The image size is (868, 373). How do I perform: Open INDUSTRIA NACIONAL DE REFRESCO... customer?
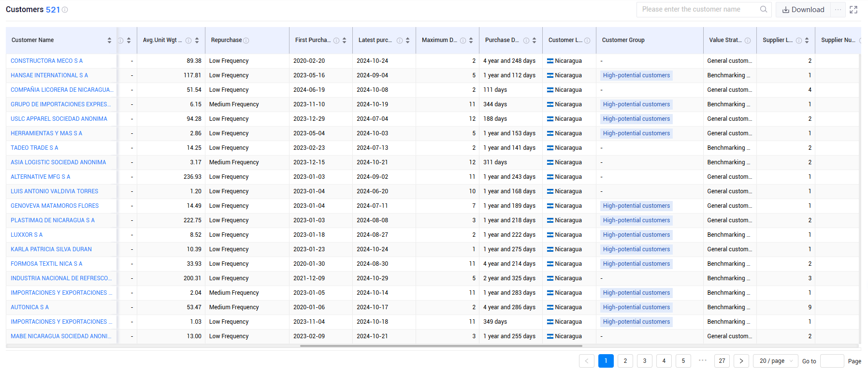pos(61,278)
